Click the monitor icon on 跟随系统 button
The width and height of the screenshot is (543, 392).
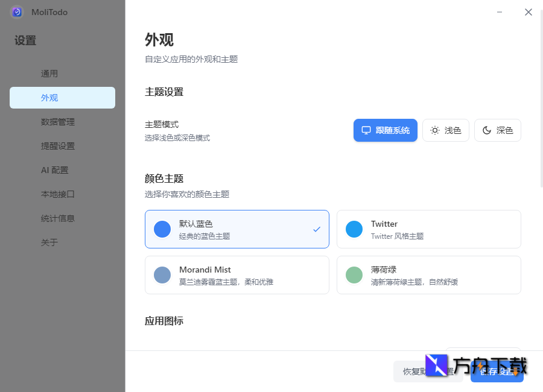tap(366, 130)
